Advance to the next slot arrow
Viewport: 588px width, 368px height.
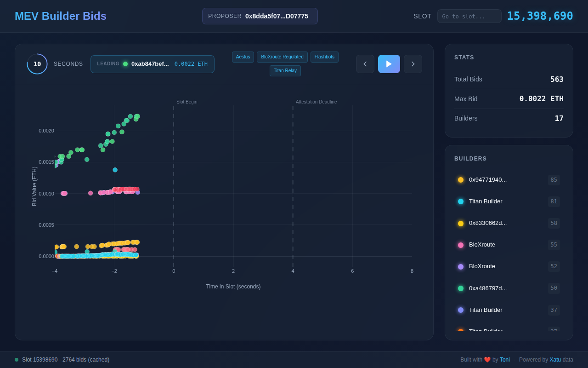(413, 64)
